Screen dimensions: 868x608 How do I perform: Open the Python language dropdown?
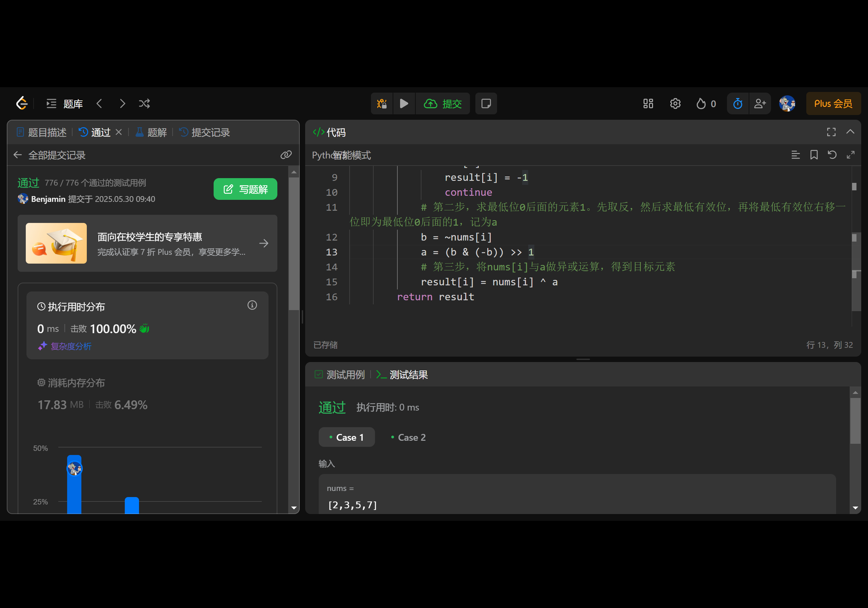(x=321, y=155)
